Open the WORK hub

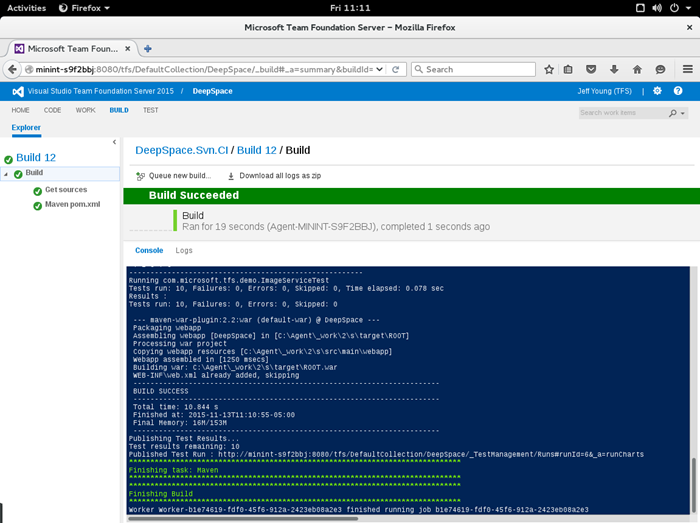[85, 110]
